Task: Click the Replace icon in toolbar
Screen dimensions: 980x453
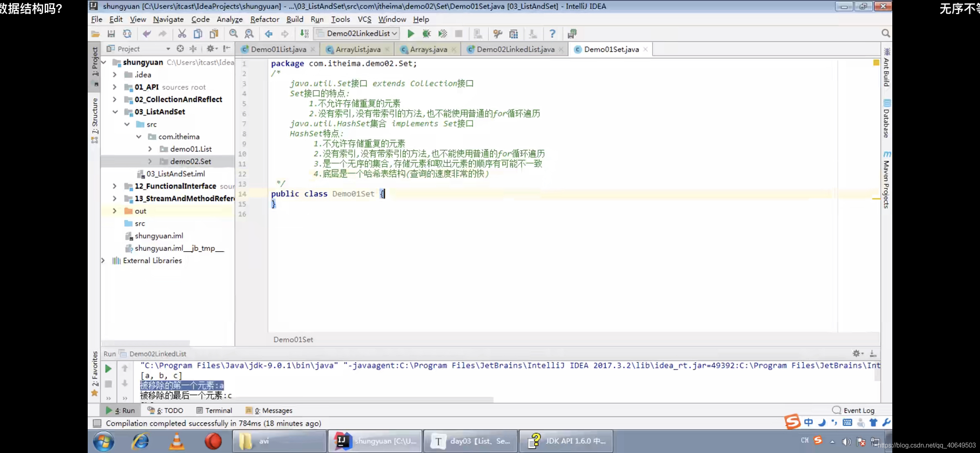Action: tap(249, 34)
